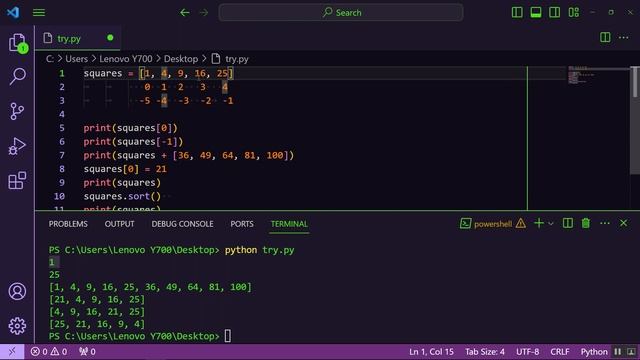
Task: Click the pause icon in status bar
Action: pos(618,351)
